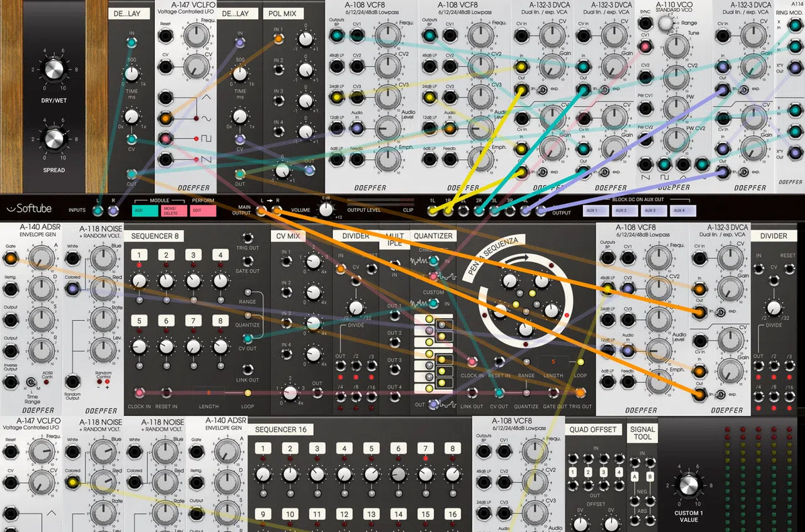This screenshot has width=805, height=532.
Task: Click the Softube logo
Action: tap(30, 207)
